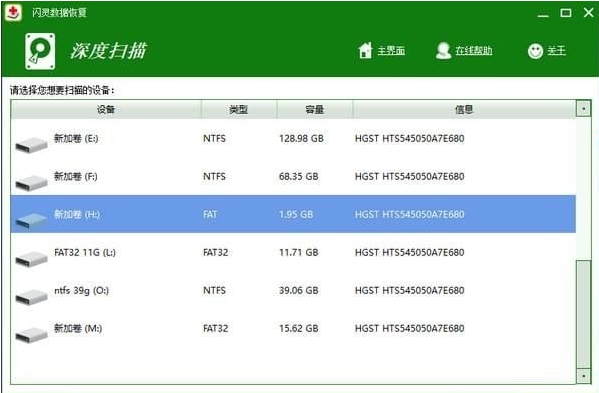Sort by 设备 column header
Viewport: 599px width, 393px height.
(x=106, y=110)
